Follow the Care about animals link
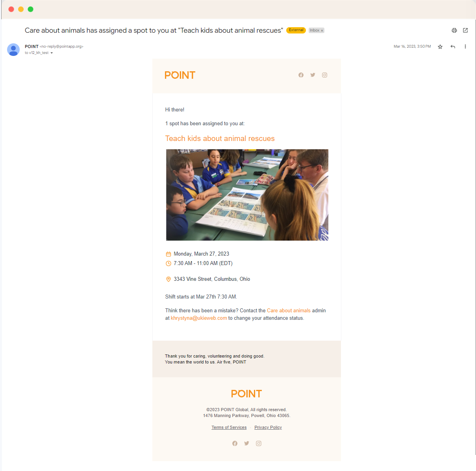476x471 pixels. coord(289,311)
